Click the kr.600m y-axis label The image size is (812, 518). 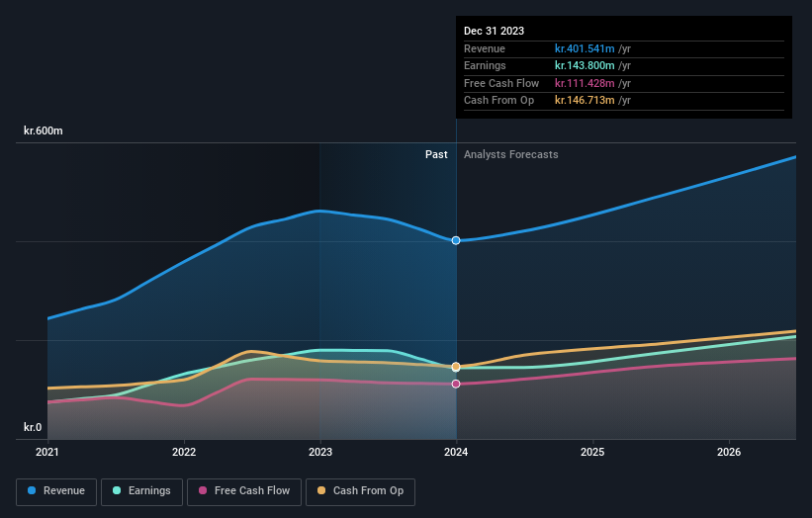tap(43, 130)
